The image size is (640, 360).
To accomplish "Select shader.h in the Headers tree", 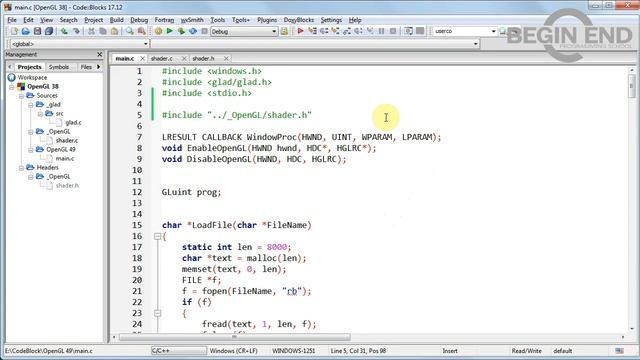I will point(67,186).
